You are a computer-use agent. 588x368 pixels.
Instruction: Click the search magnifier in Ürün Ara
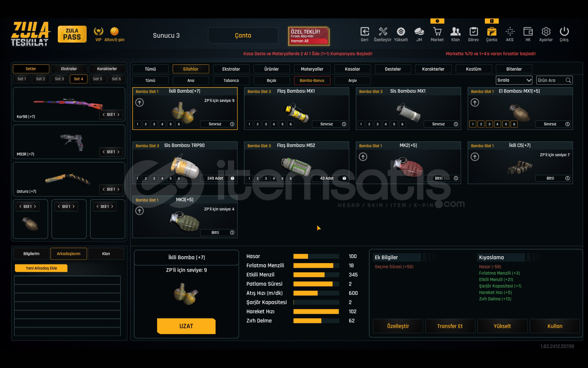coord(568,80)
